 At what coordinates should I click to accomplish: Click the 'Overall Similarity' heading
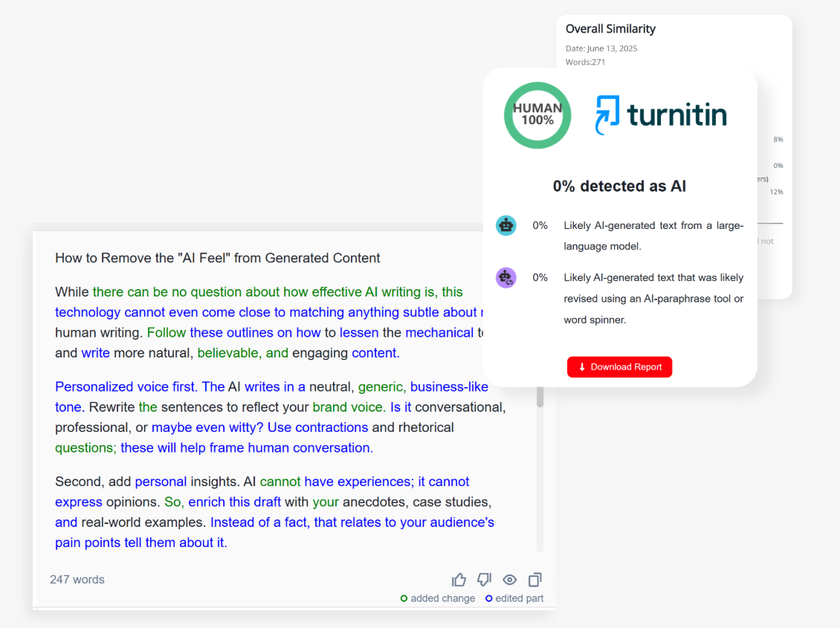(x=610, y=29)
